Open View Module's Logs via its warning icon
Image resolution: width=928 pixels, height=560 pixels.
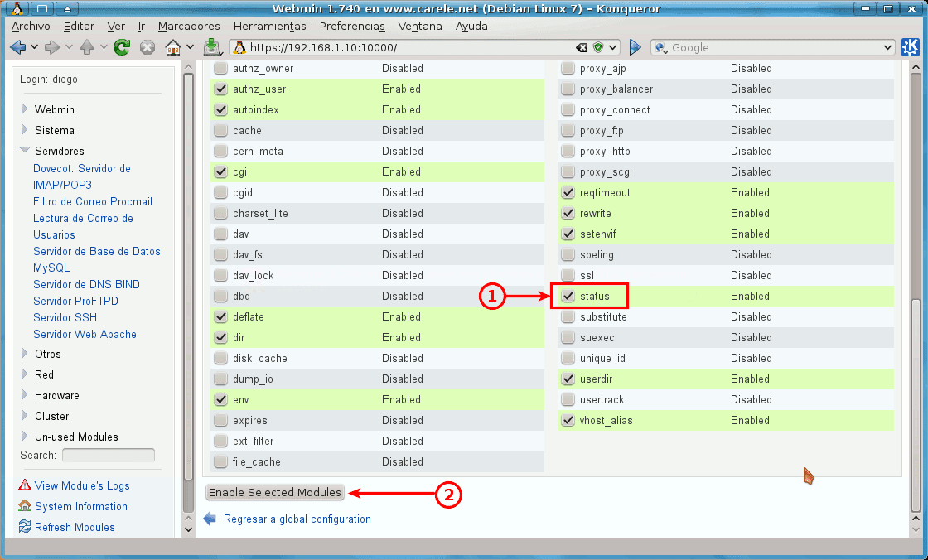coord(25,485)
